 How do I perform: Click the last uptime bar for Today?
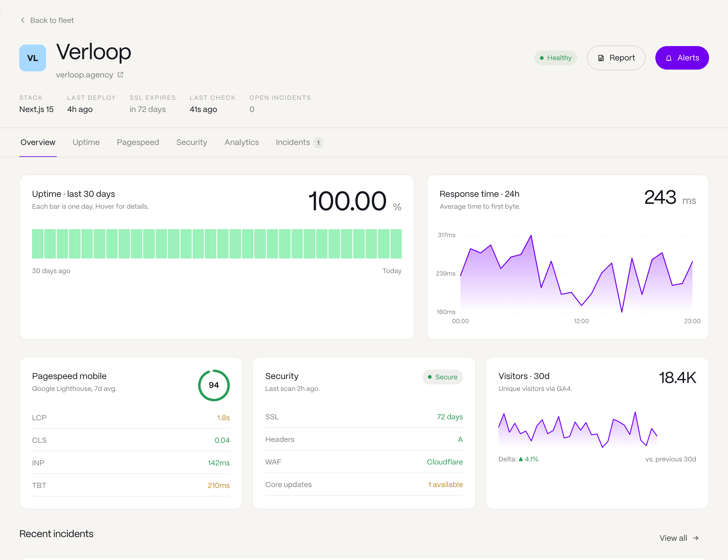pos(396,244)
